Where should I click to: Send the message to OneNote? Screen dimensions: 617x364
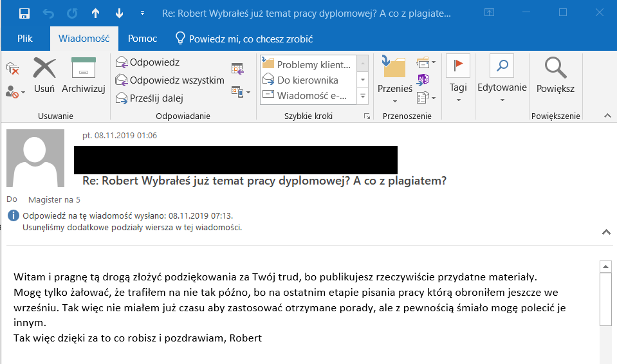coord(423,80)
